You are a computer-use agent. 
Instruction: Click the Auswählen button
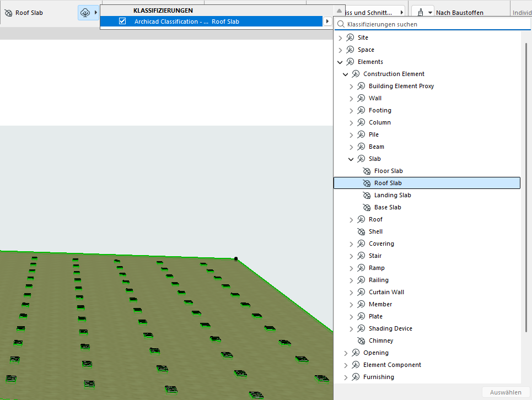click(505, 392)
